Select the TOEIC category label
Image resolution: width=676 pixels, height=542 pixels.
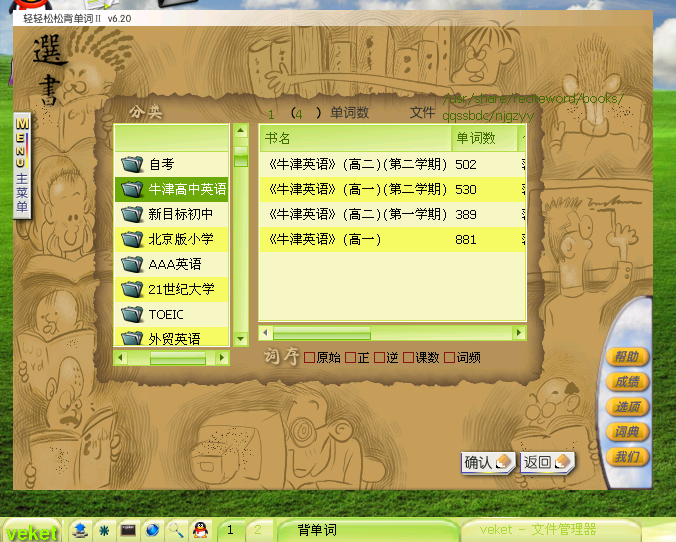(166, 314)
